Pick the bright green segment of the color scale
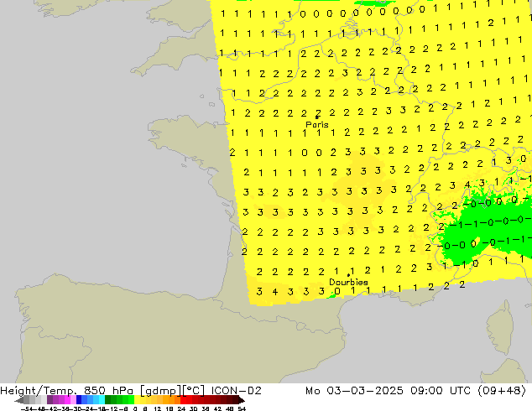Screen dimensions: 532x411 (131, 400)
